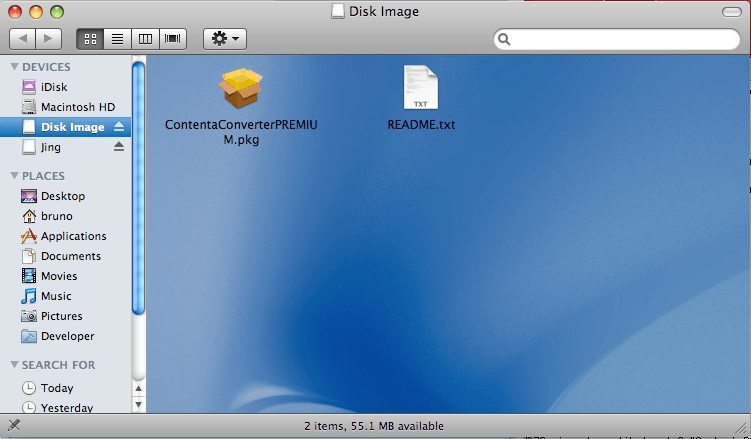Open Movies folder icon
The width and height of the screenshot is (751, 439).
click(29, 276)
